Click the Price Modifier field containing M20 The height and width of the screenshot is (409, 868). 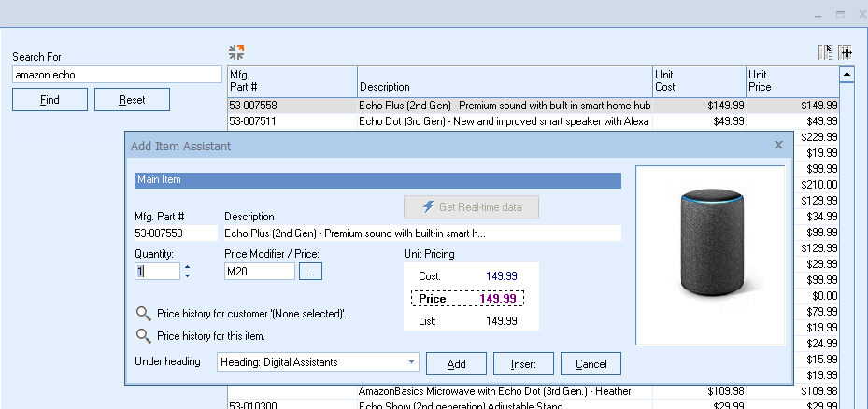pyautogui.click(x=259, y=272)
